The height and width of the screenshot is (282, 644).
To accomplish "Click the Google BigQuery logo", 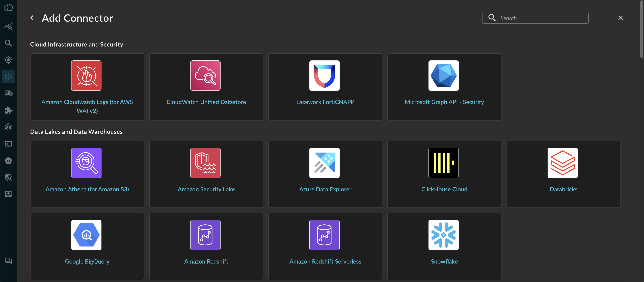I will [86, 235].
